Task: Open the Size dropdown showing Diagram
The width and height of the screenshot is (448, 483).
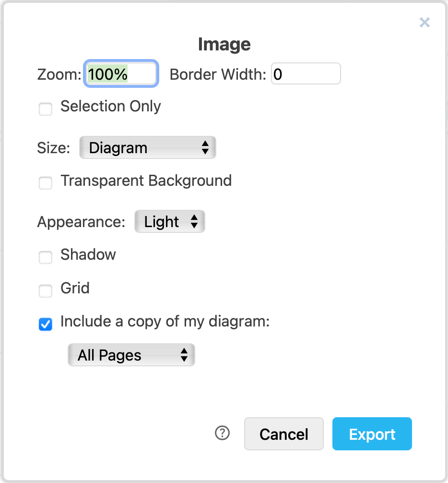Action: tap(147, 147)
